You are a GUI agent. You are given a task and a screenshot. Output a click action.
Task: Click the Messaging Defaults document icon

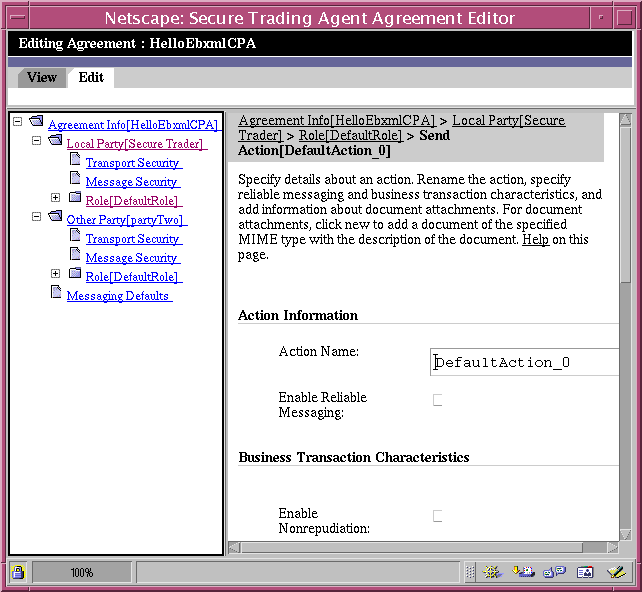[56, 292]
